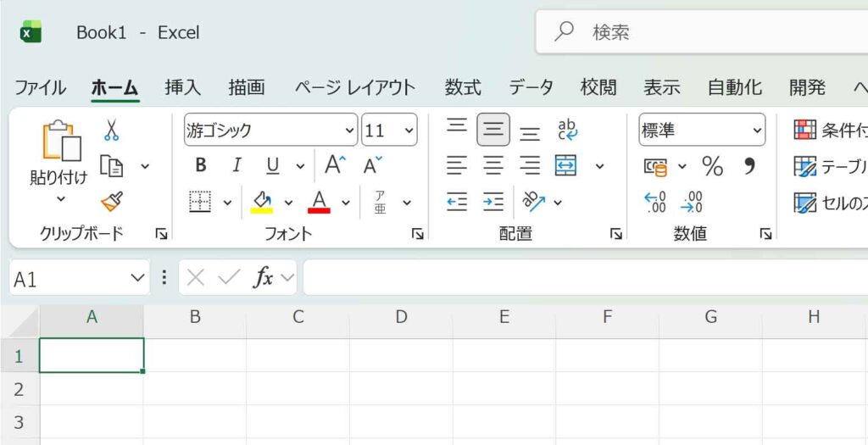Image resolution: width=868 pixels, height=445 pixels.
Task: Show phonetic furigana icon
Action: (x=380, y=202)
